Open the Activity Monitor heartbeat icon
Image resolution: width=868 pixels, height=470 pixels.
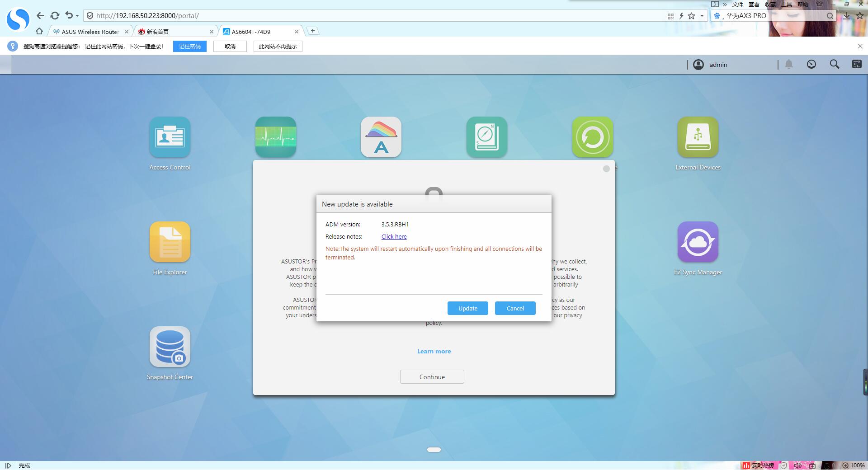(276, 137)
